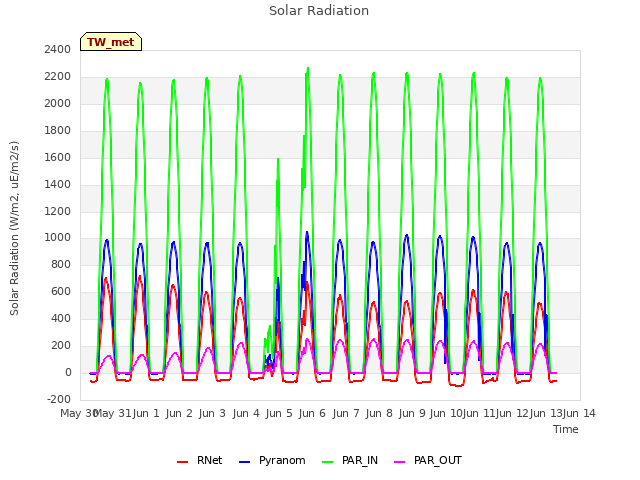Click the 1000 y-axis tick label
The image size is (640, 480).
58,238
